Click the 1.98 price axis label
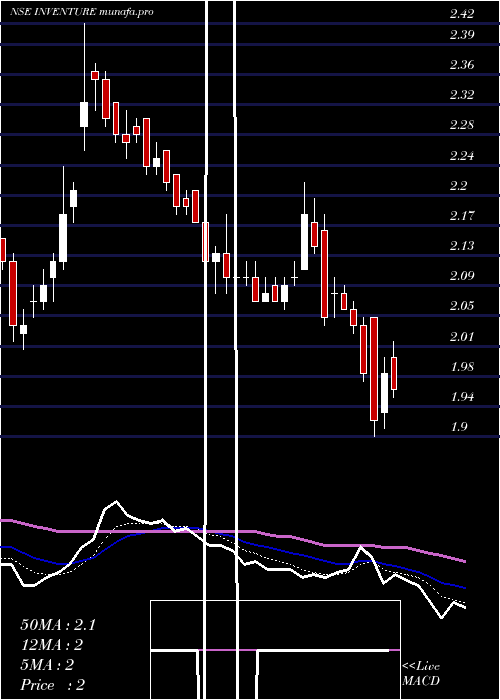The width and height of the screenshot is (500, 700). coord(462,367)
